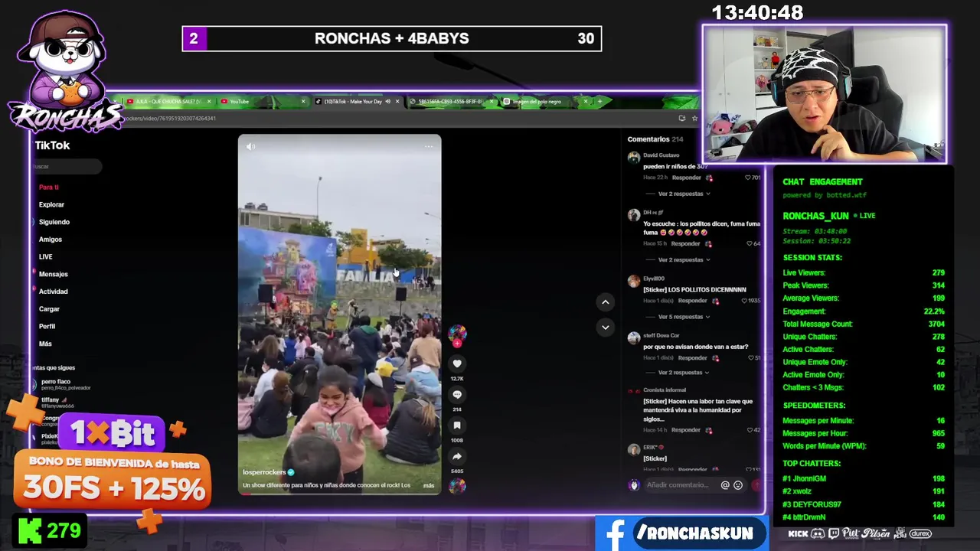Open David Gustavo's profile avatar

633,158
